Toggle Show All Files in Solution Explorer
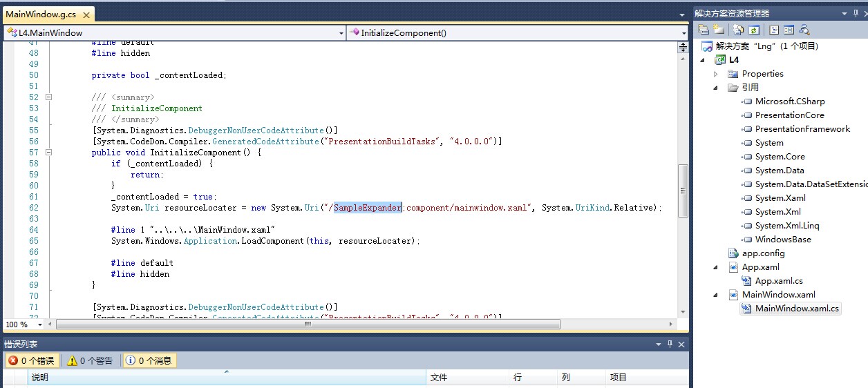The height and width of the screenshot is (388, 868). (739, 30)
